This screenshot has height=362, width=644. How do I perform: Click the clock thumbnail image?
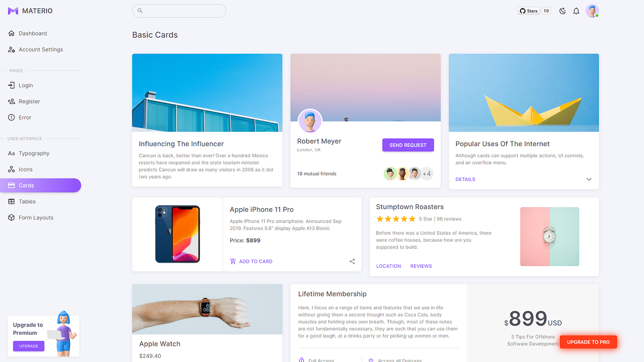coord(550,237)
